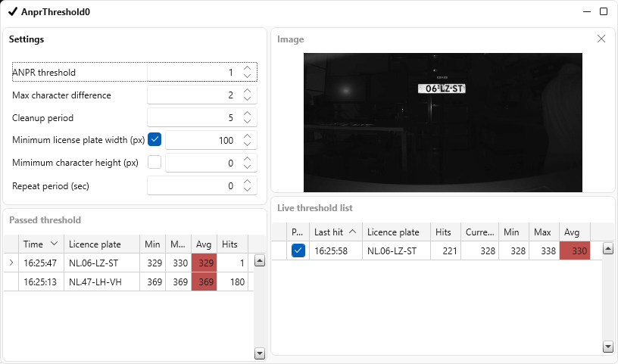Maximize the AnprThreshold0 window
The width and height of the screenshot is (618, 364).
tap(604, 12)
